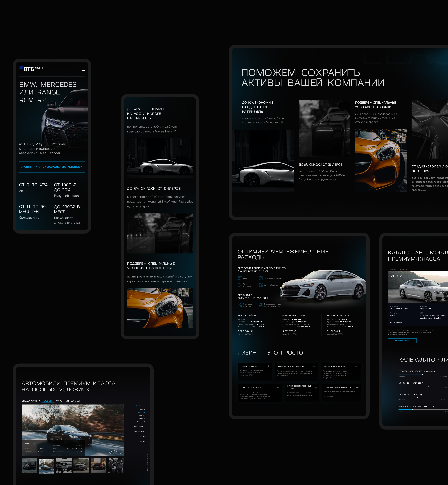Image resolution: width=448 pixels, height=485 pixels.
Task: Click the previous arrow in the BMW M3 slider
Action: pyautogui.click(x=112, y=451)
